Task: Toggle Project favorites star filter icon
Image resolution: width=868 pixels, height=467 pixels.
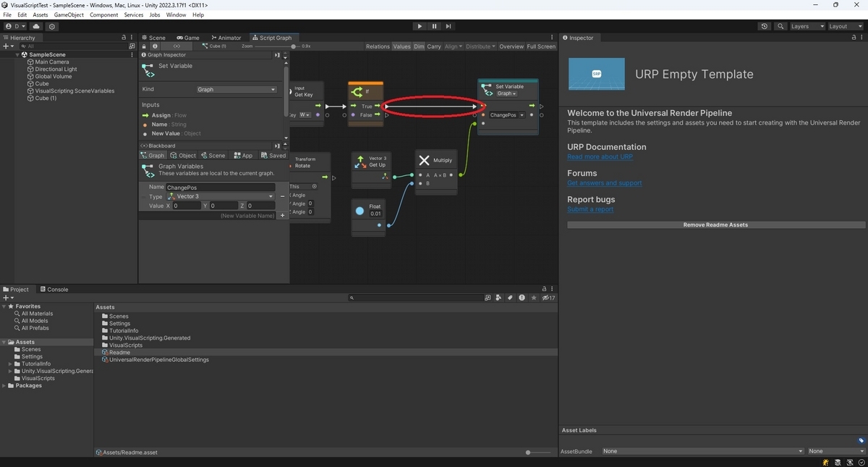Action: click(534, 298)
